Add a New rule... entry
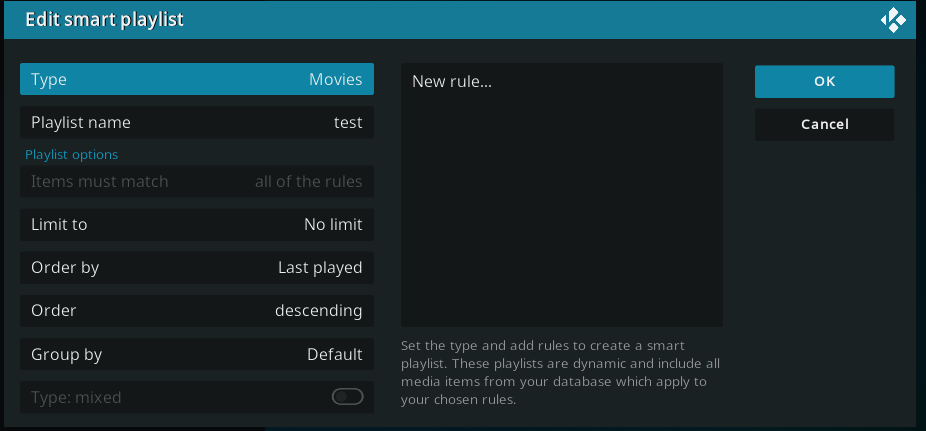The image size is (926, 431). pyautogui.click(x=452, y=81)
